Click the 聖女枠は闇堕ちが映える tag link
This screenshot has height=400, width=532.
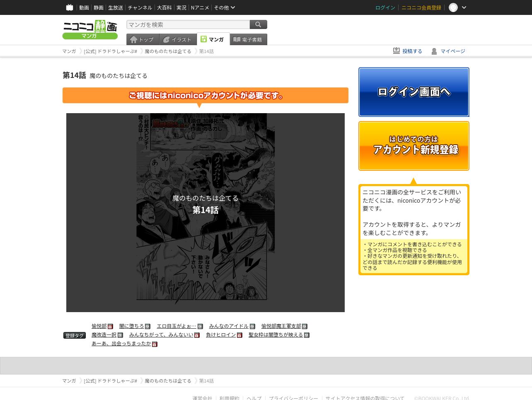point(276,335)
